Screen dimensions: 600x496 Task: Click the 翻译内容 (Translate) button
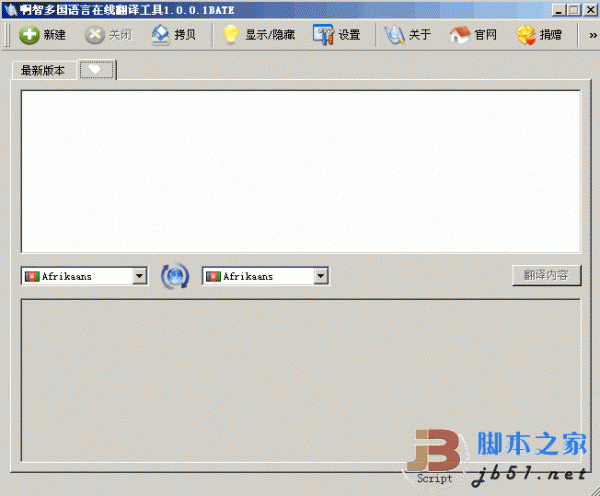(547, 275)
